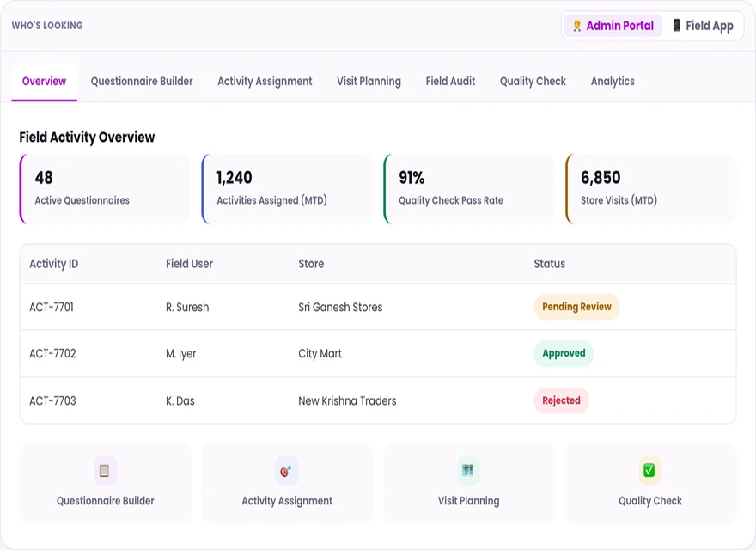This screenshot has height=550, width=756.
Task: Select activity ACT-7703
Action: [52, 401]
